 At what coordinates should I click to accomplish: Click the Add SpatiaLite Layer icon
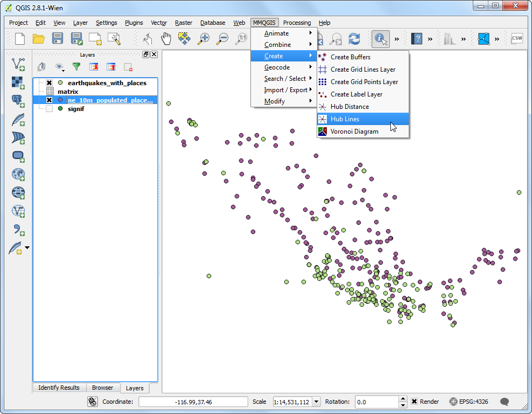pos(18,119)
